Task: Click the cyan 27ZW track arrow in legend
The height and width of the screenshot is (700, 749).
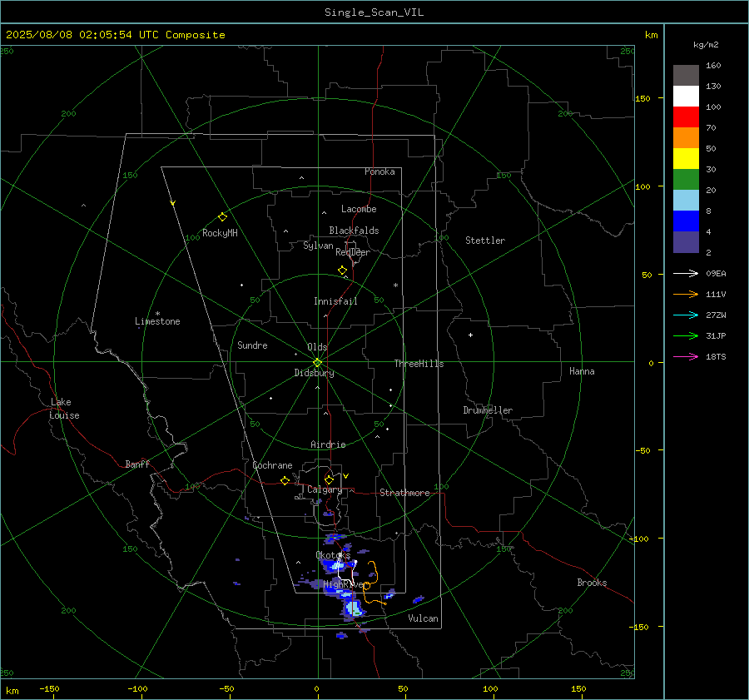Action: pyautogui.click(x=686, y=315)
